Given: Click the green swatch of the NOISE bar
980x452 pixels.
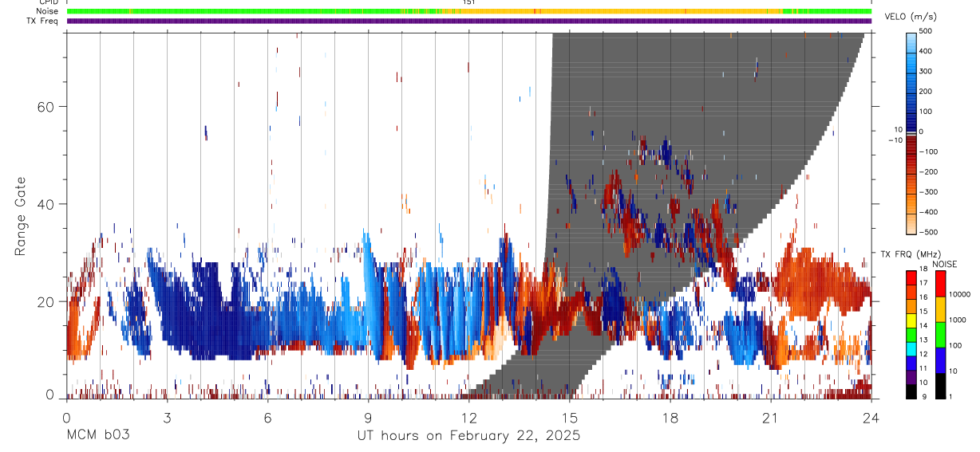Looking at the screenshot, I should click(x=940, y=335).
